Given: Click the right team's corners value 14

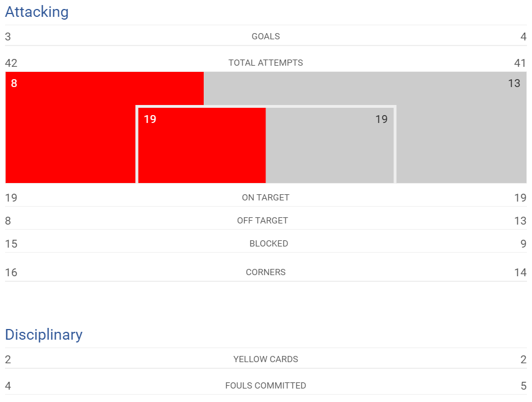Looking at the screenshot, I should [x=520, y=272].
